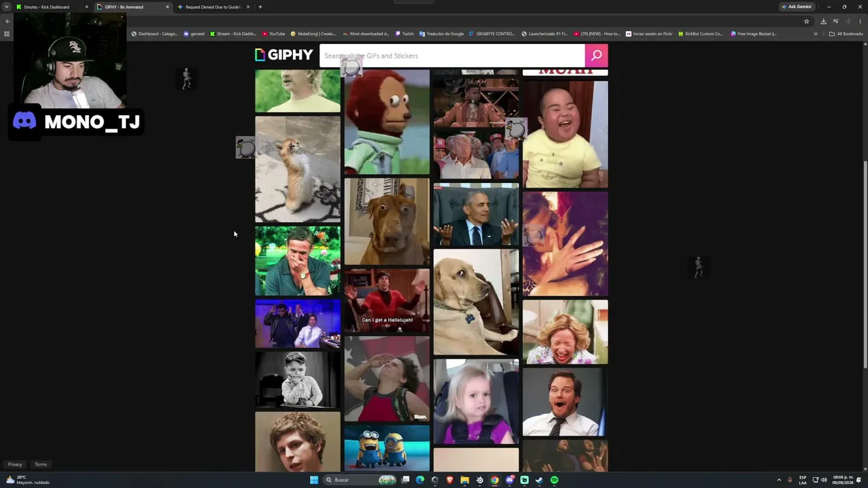Go back with the browser back arrow

pos(7,21)
